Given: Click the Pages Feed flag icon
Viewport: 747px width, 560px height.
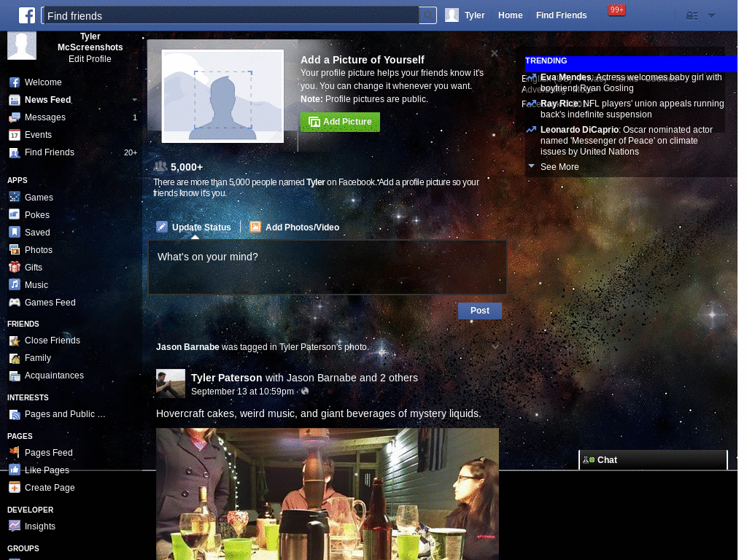Looking at the screenshot, I should 15,452.
